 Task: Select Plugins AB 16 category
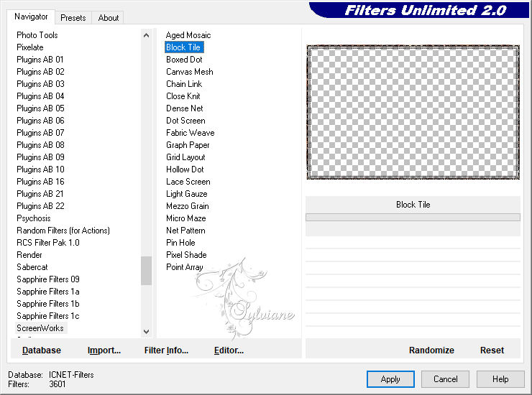(x=40, y=182)
